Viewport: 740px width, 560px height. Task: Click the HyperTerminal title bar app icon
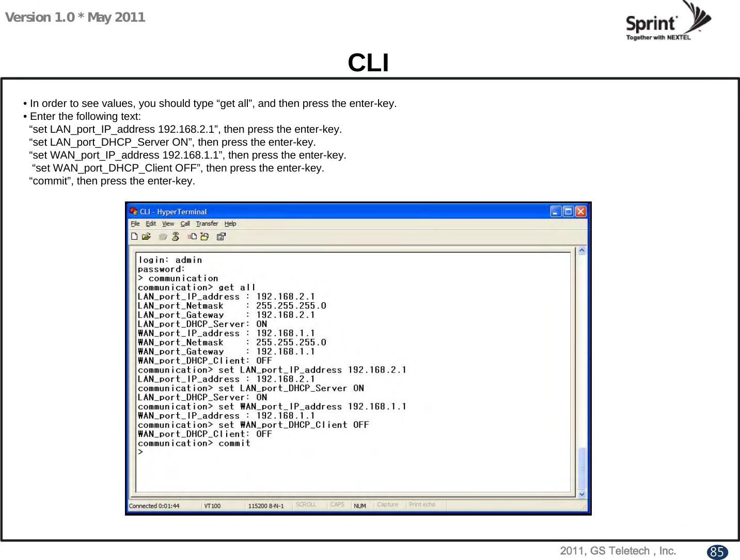(134, 211)
